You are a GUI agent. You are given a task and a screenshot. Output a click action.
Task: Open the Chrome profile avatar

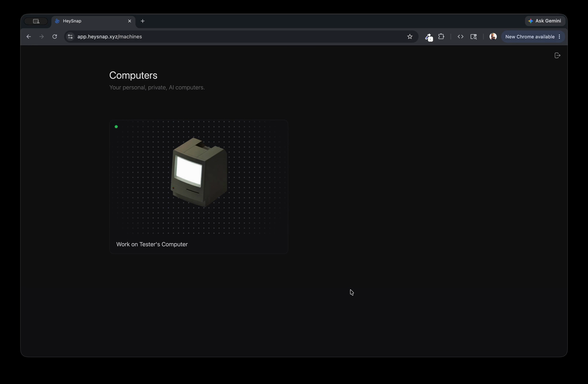(493, 36)
